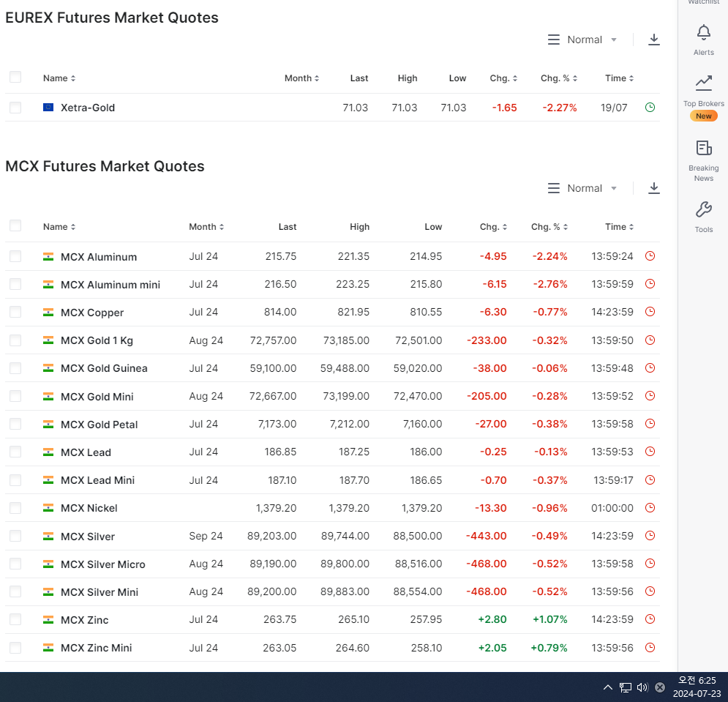The width and height of the screenshot is (728, 702).
Task: Open the MCX Gold 1 Kg link
Action: (x=97, y=340)
